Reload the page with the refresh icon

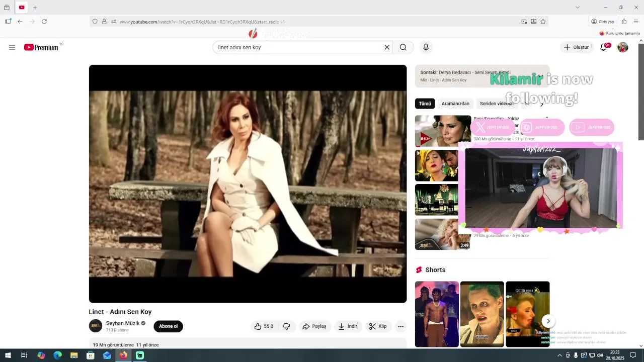[44, 22]
